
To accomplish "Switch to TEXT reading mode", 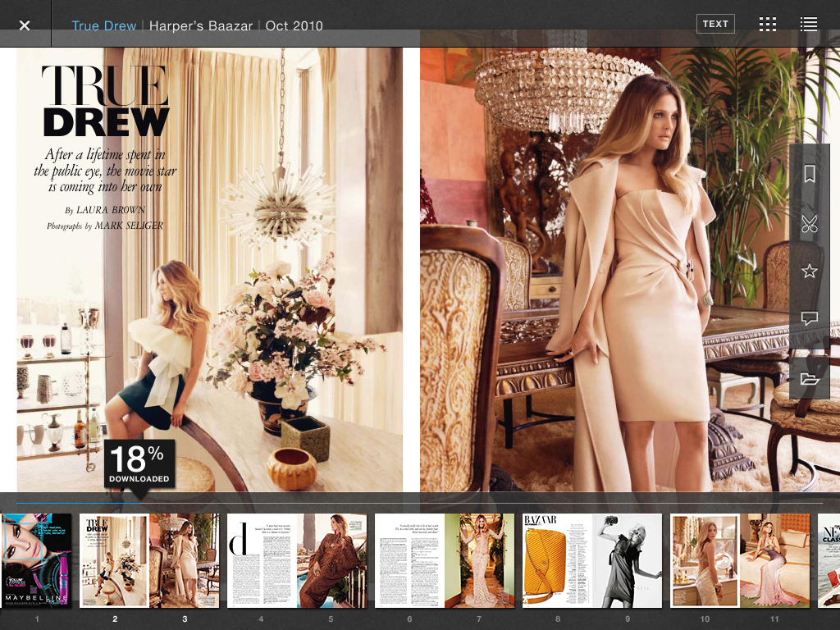I will [x=715, y=24].
